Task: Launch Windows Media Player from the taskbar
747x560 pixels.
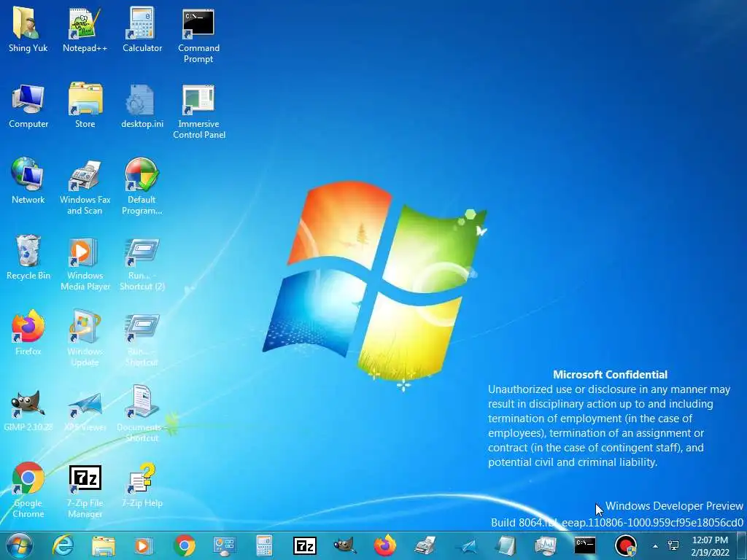Action: point(144,545)
